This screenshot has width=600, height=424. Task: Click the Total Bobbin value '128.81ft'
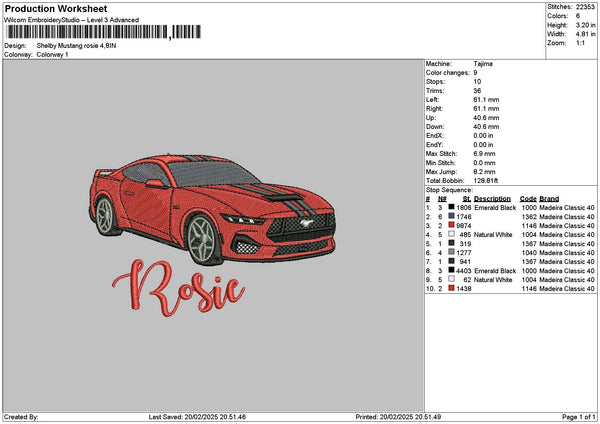click(486, 181)
